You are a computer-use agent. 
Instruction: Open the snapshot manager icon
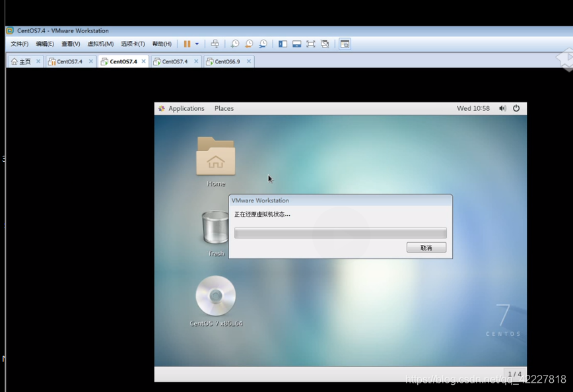pyautogui.click(x=263, y=44)
